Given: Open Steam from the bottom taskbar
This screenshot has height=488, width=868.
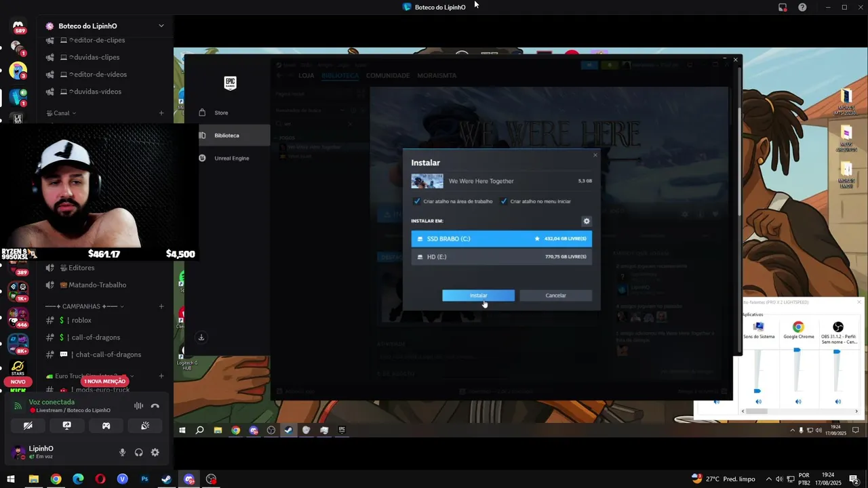Looking at the screenshot, I should pyautogui.click(x=166, y=479).
